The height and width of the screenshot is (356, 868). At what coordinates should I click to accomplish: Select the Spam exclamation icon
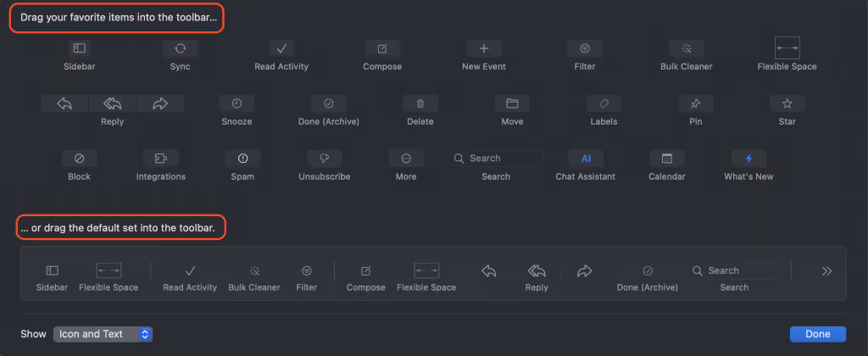tap(242, 159)
